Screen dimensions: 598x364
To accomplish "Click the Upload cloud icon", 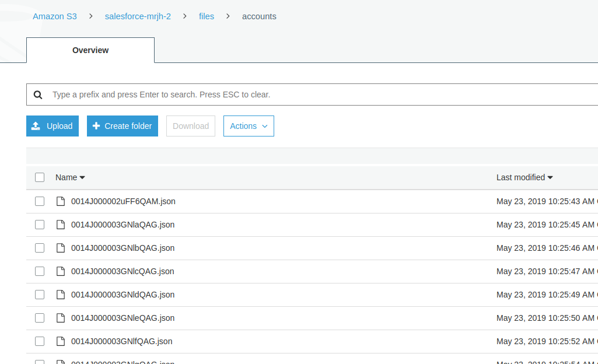I will [x=36, y=125].
